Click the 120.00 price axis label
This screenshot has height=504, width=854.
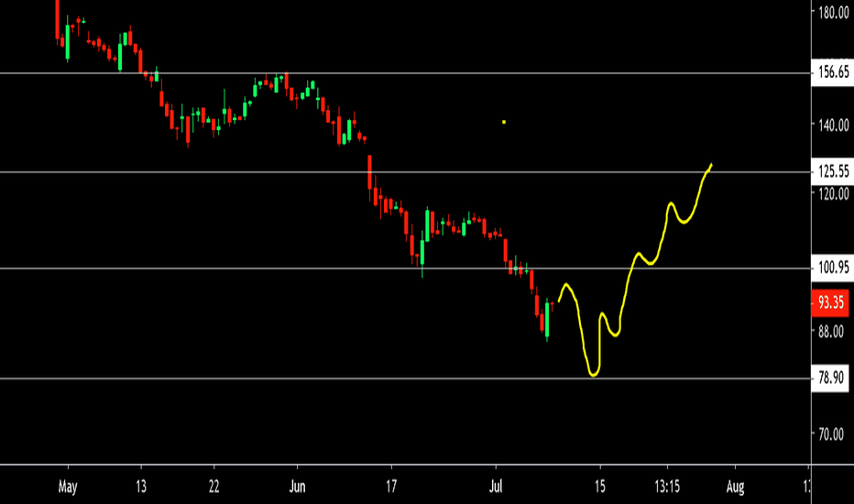[833, 193]
